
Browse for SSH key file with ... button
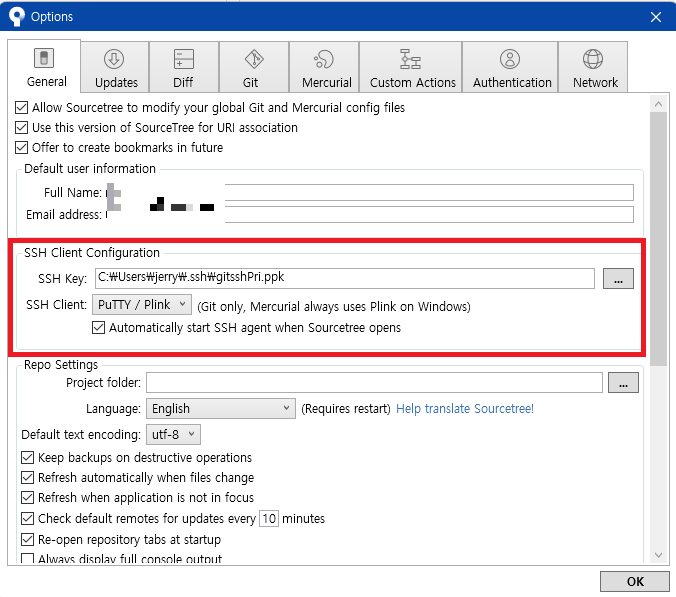coord(618,278)
